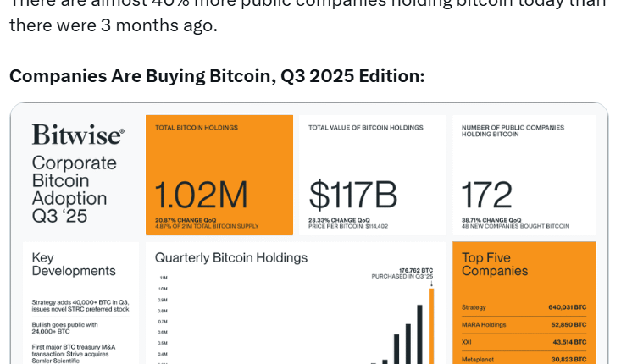Select the MARA Holdings row
The height and width of the screenshot is (364, 621).
(524, 324)
